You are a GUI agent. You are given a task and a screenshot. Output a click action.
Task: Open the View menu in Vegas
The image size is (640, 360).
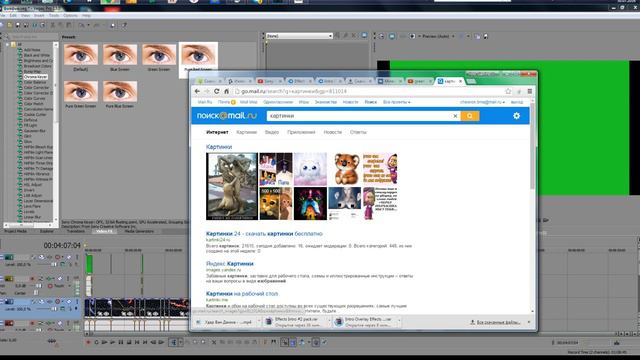point(25,16)
